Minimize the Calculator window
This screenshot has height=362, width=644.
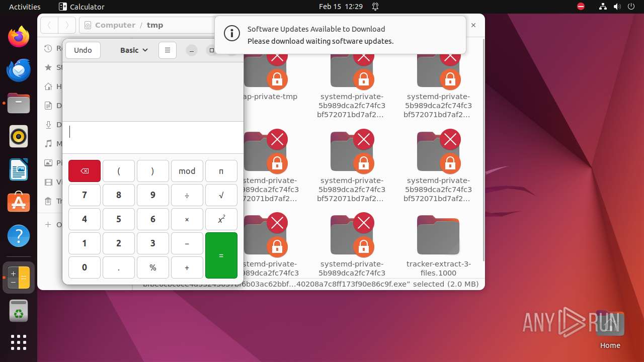coord(192,50)
